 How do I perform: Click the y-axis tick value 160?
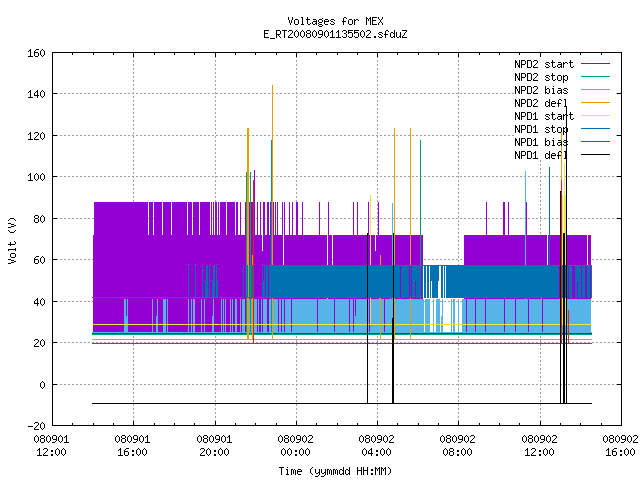(36, 53)
